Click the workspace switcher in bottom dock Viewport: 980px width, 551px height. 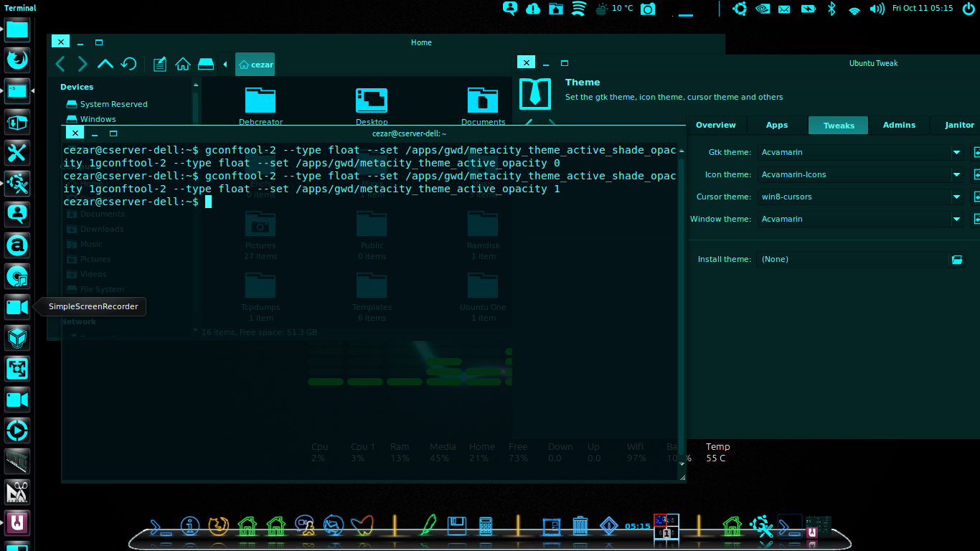click(666, 526)
